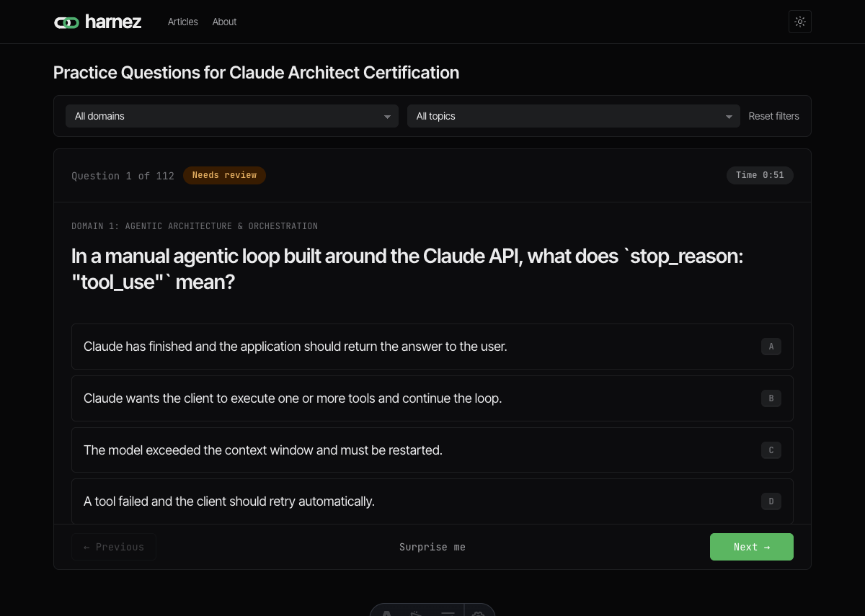Open the About page
The height and width of the screenshot is (616, 865).
[224, 22]
